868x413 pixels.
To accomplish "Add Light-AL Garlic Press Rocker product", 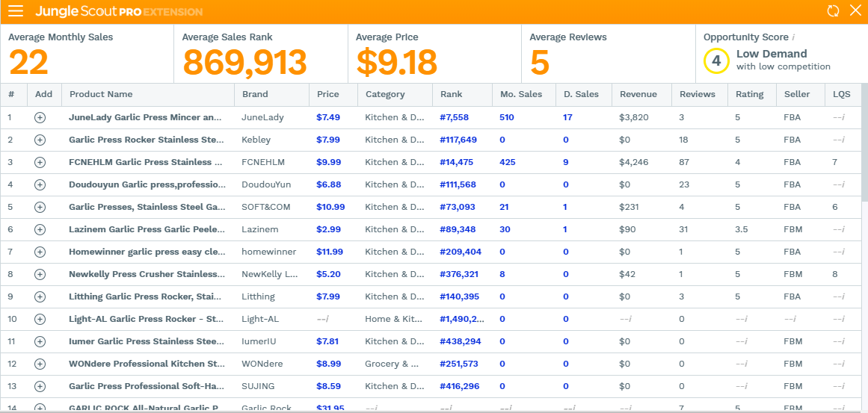I will (40, 319).
